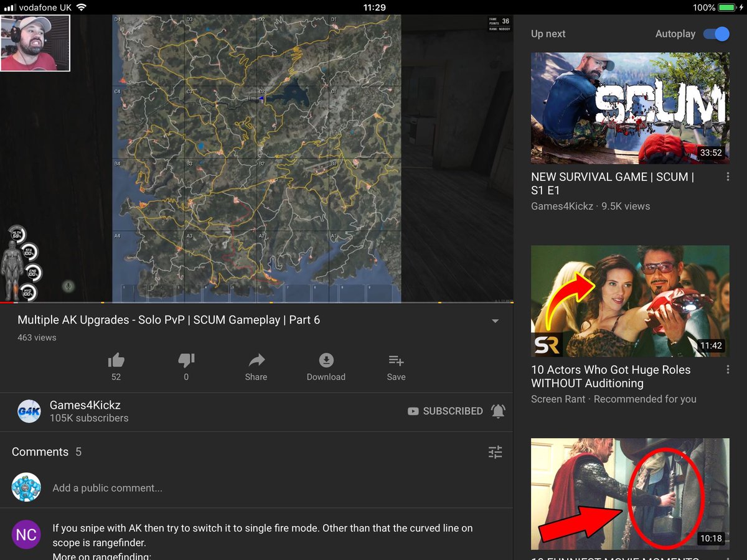Turn off the Autoplay switch
The image size is (747, 560).
pyautogui.click(x=716, y=34)
